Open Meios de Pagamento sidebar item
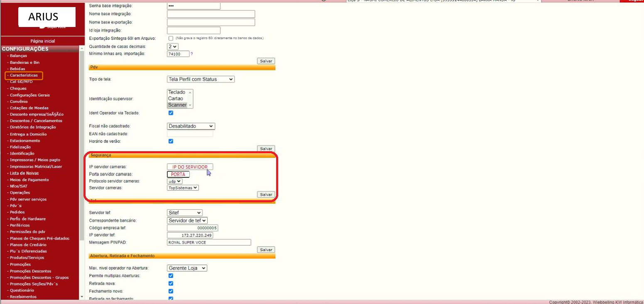 point(29,180)
